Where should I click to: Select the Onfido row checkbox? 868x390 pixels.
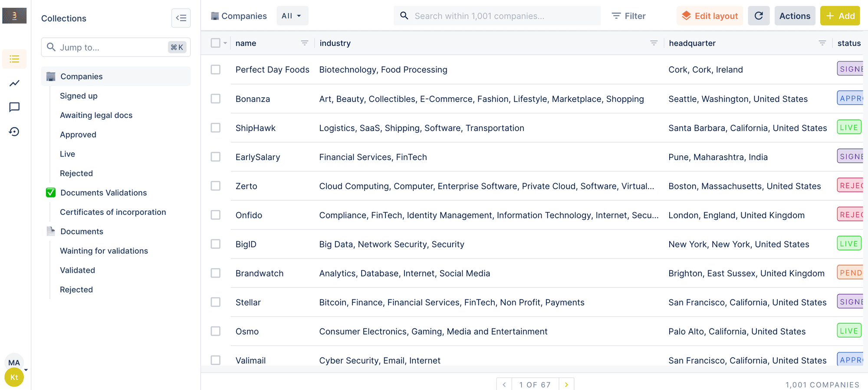[215, 215]
